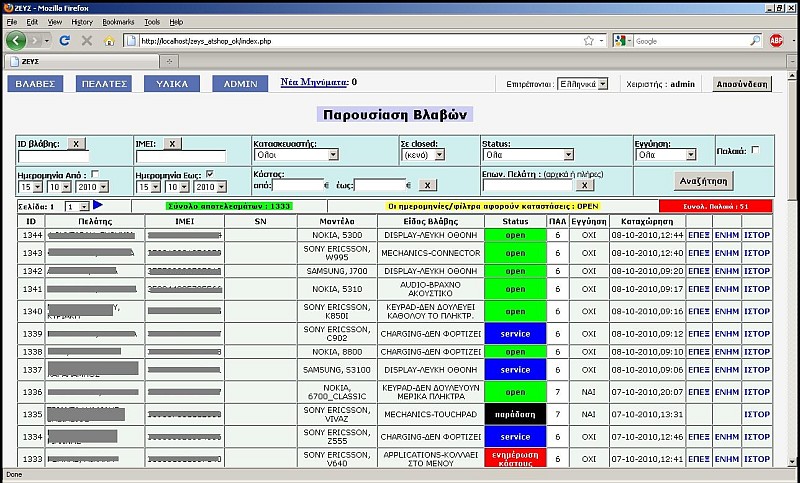The height and width of the screenshot is (483, 800).
Task: Open the Από day dropdown
Action: (30, 187)
